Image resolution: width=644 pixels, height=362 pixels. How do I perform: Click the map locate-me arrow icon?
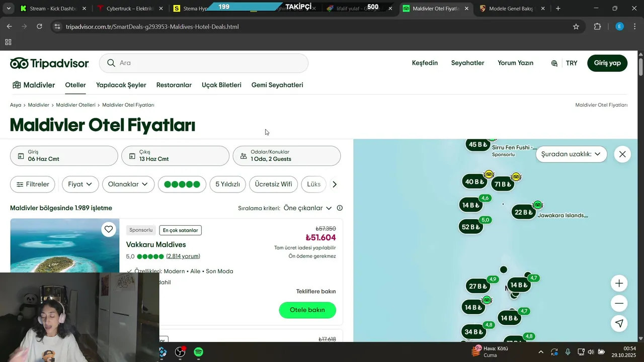tap(619, 323)
